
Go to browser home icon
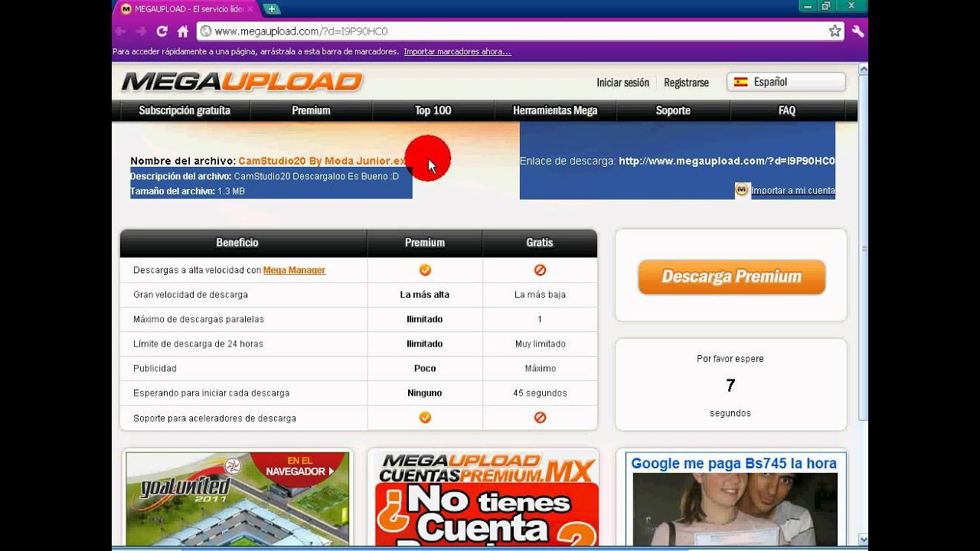pyautogui.click(x=182, y=31)
